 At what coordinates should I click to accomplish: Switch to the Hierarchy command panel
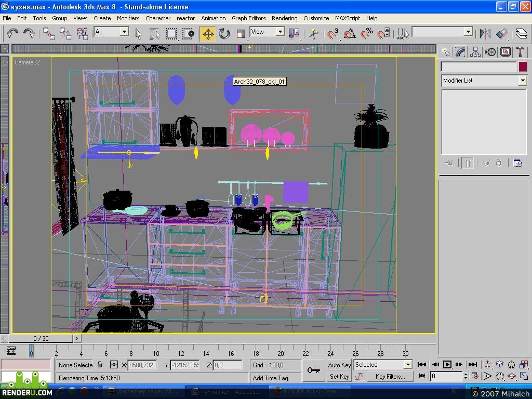(475, 52)
